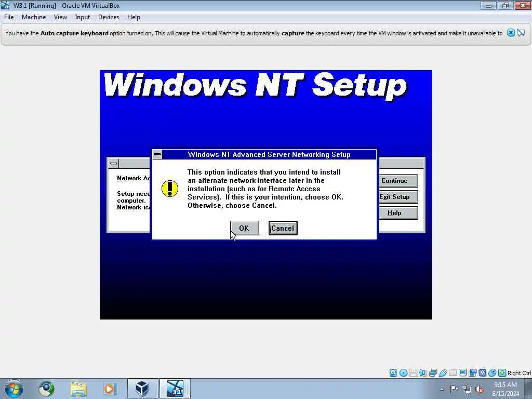The width and height of the screenshot is (532, 399).
Task: Open the Input menu
Action: coord(83,17)
